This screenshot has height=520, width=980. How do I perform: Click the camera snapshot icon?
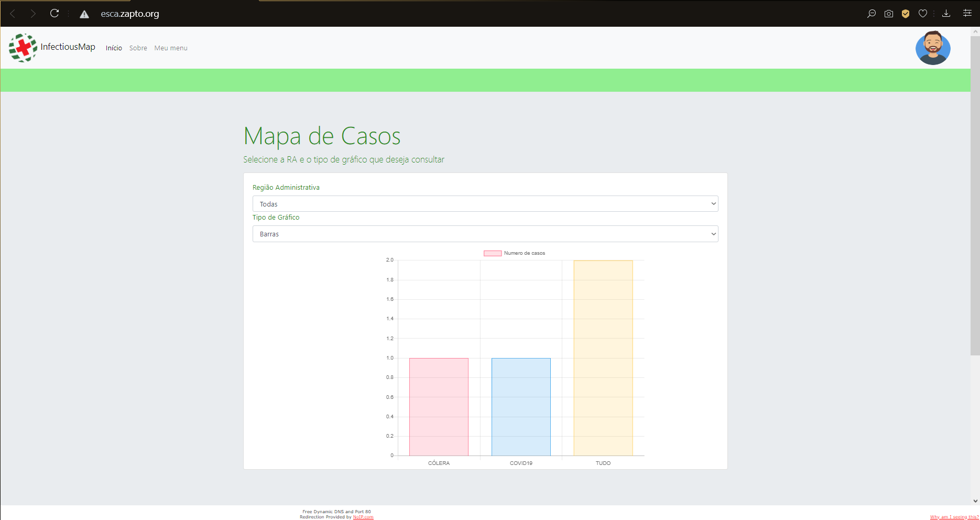point(889,14)
